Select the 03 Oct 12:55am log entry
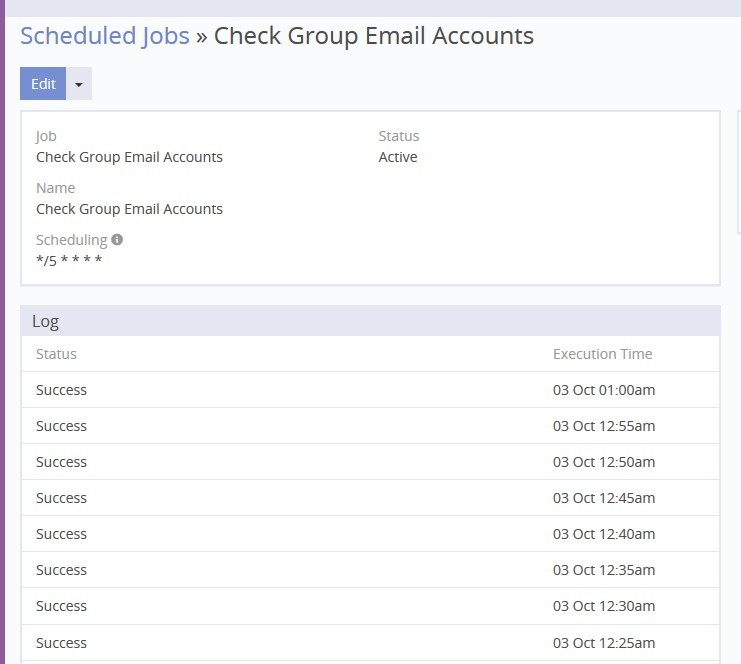Image resolution: width=741 pixels, height=664 pixels. click(604, 426)
